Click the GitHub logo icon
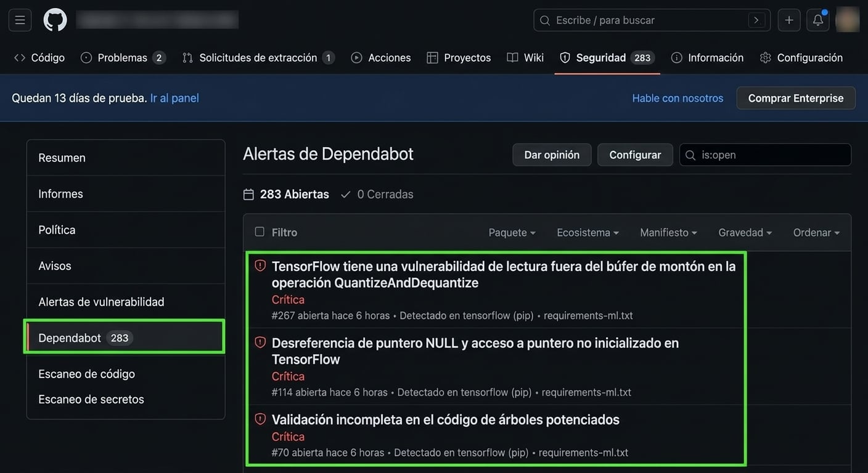The width and height of the screenshot is (868, 473). click(x=55, y=20)
